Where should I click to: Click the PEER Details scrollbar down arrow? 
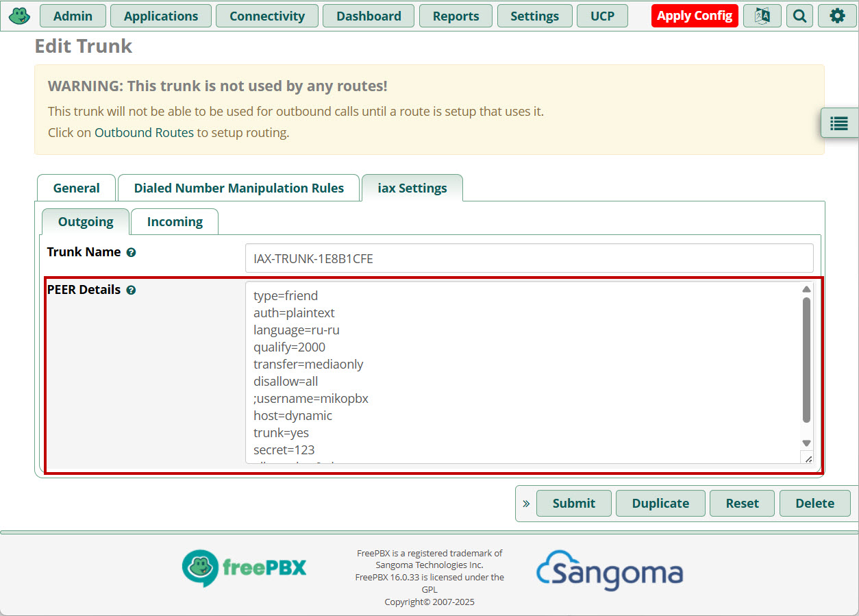[806, 443]
